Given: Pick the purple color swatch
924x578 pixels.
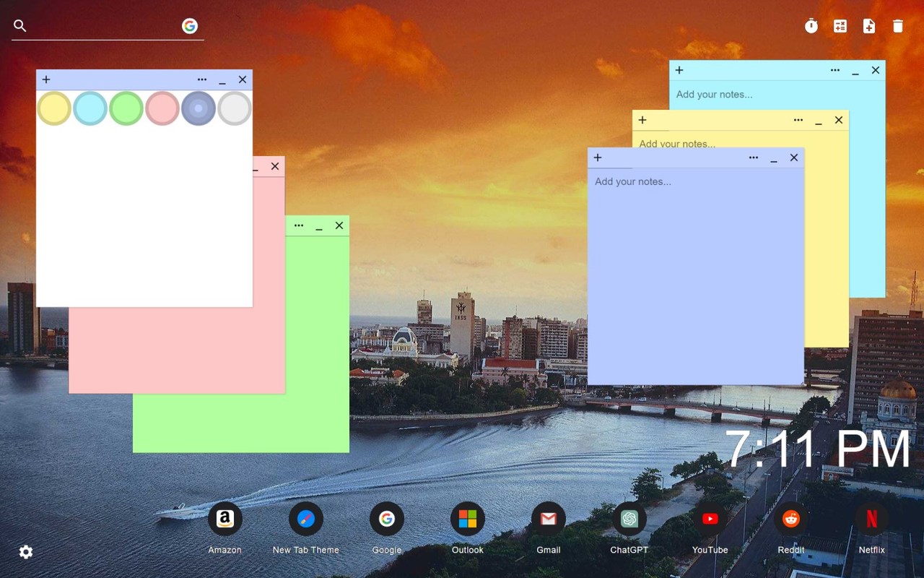Looking at the screenshot, I should (199, 108).
